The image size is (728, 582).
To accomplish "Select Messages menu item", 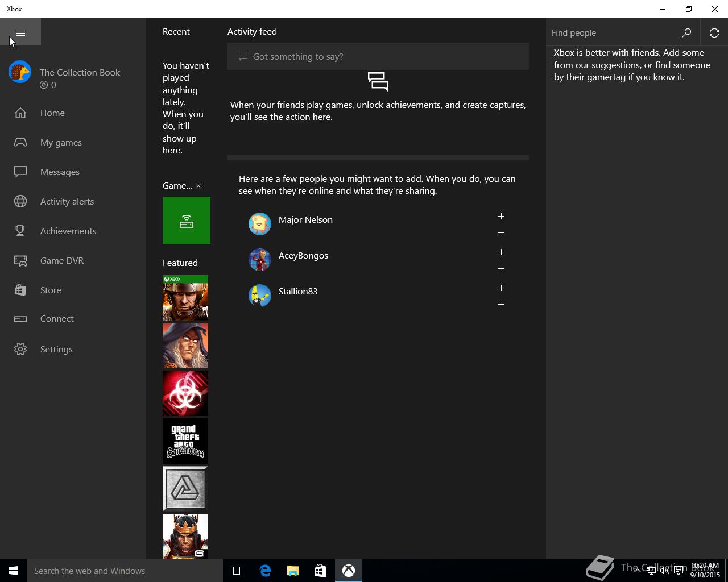I will tap(60, 172).
